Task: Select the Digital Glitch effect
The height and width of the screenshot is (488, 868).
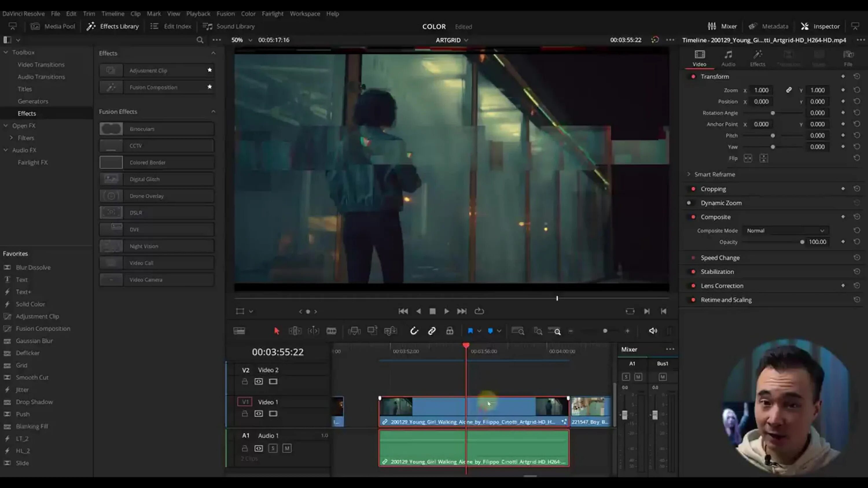Action: (156, 179)
